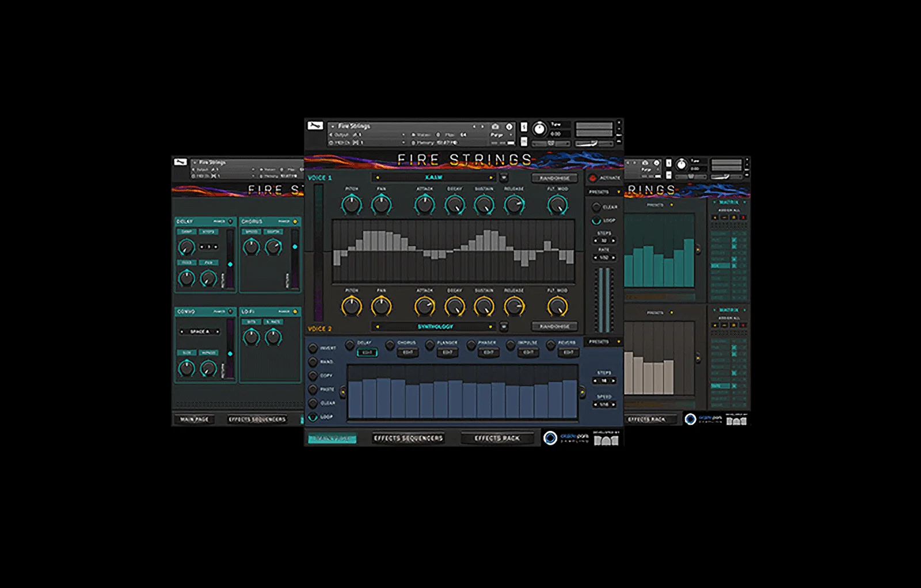Toggle Flanger effect sequencer on
921x588 pixels.
(x=429, y=345)
